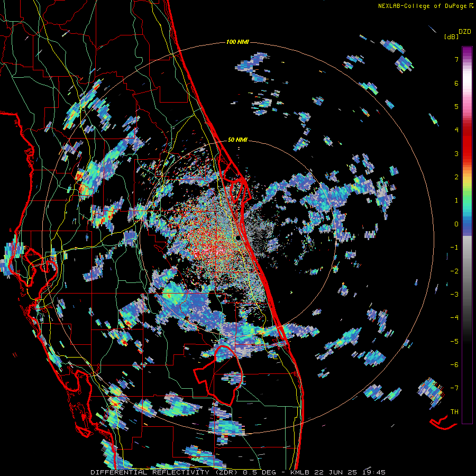Click the [dB] unit label
476x476 pixels.
pyautogui.click(x=451, y=37)
